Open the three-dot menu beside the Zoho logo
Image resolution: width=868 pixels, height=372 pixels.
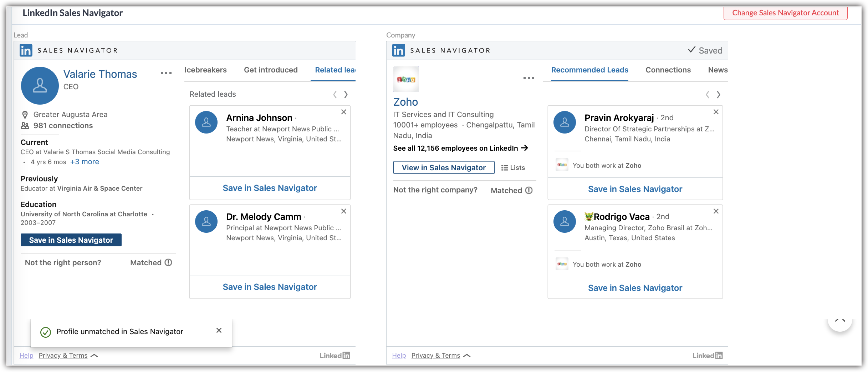[x=529, y=78]
